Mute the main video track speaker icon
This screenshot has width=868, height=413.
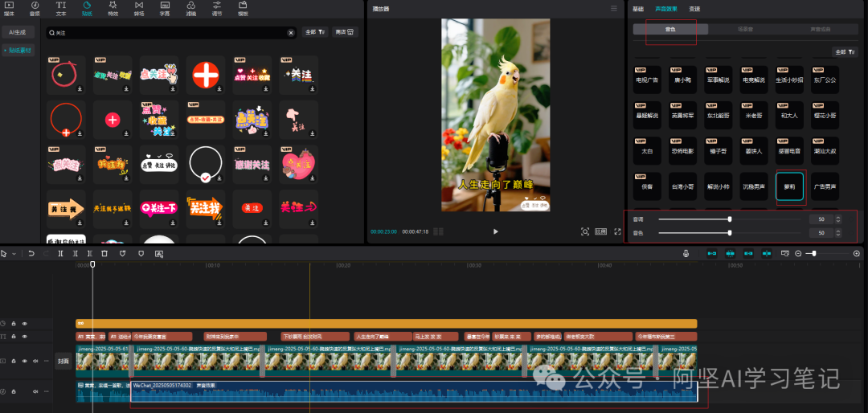[x=35, y=362]
